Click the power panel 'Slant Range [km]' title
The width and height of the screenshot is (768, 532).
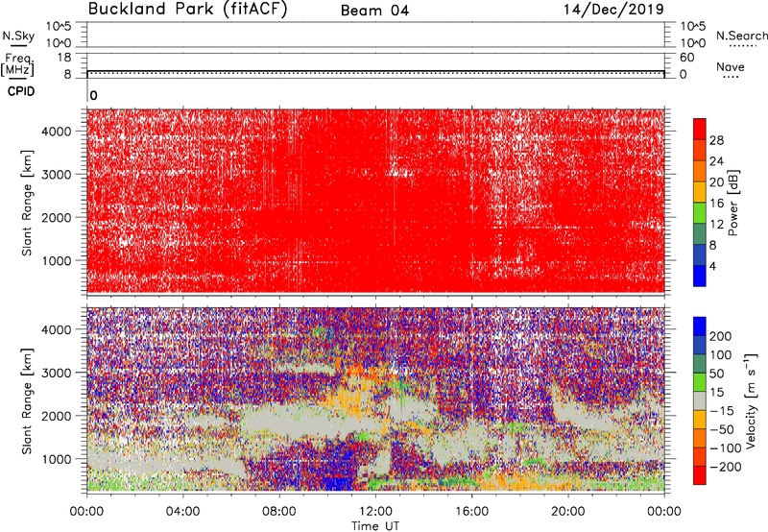point(27,203)
